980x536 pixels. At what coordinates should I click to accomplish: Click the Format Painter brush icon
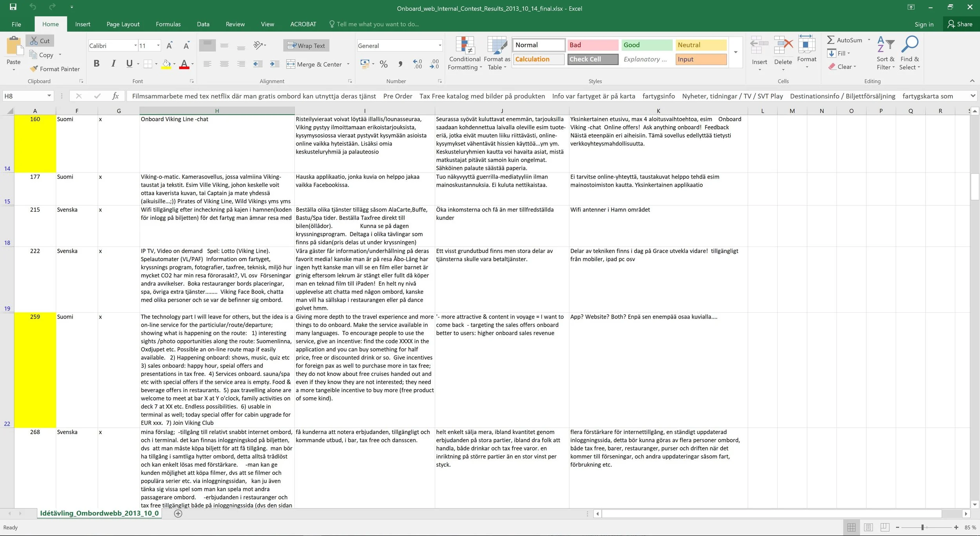(34, 69)
